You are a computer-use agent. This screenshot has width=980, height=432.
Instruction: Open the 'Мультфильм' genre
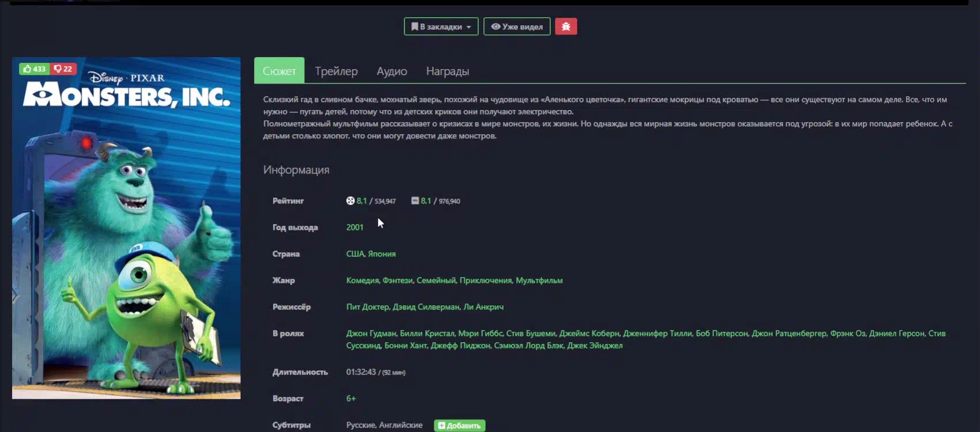point(539,281)
